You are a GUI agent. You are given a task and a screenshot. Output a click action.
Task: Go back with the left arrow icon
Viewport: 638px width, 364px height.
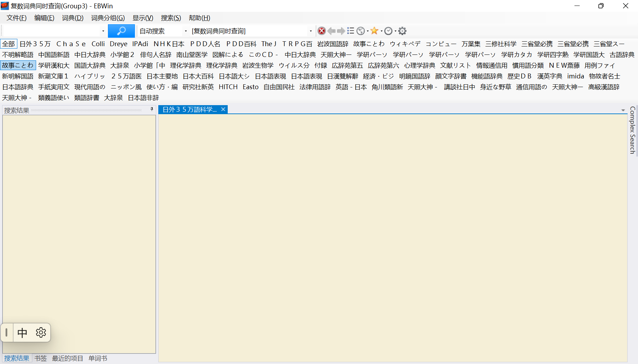[331, 31]
